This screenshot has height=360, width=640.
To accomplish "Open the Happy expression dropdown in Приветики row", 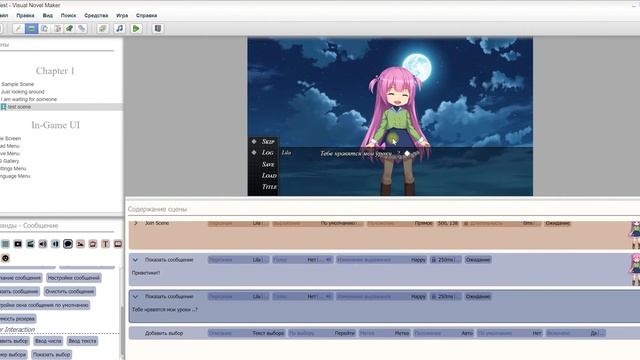I will point(382,260).
